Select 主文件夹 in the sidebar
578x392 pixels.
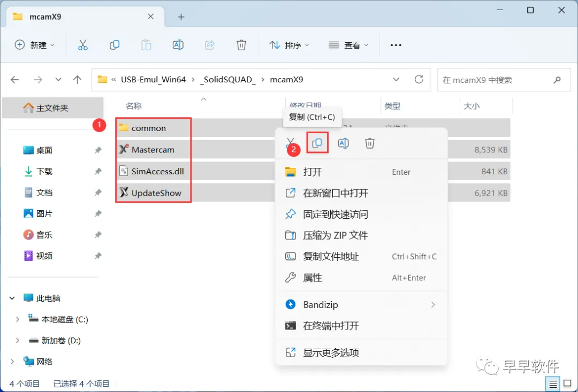pyautogui.click(x=52, y=108)
